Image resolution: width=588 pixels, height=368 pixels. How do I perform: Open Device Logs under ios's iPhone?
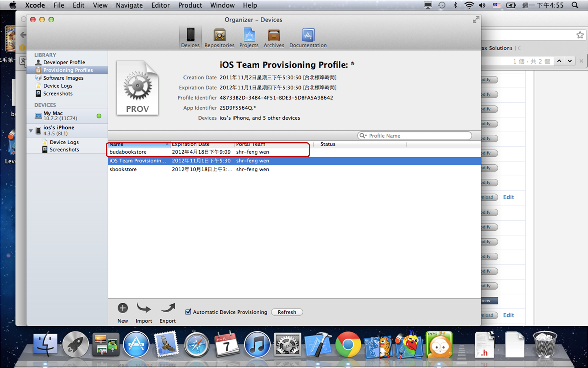coord(64,142)
